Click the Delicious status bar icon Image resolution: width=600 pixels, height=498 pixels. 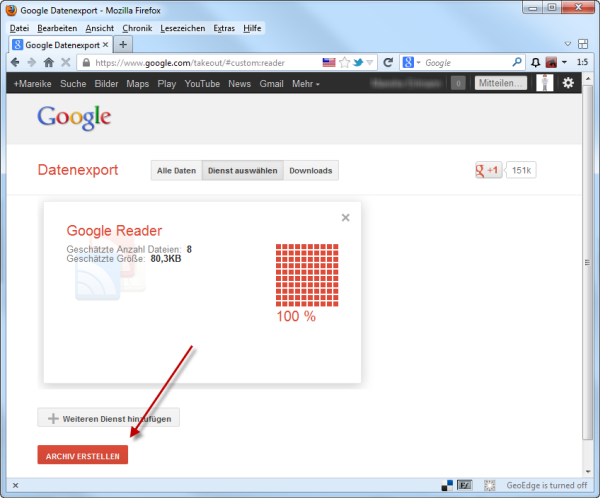(x=447, y=485)
